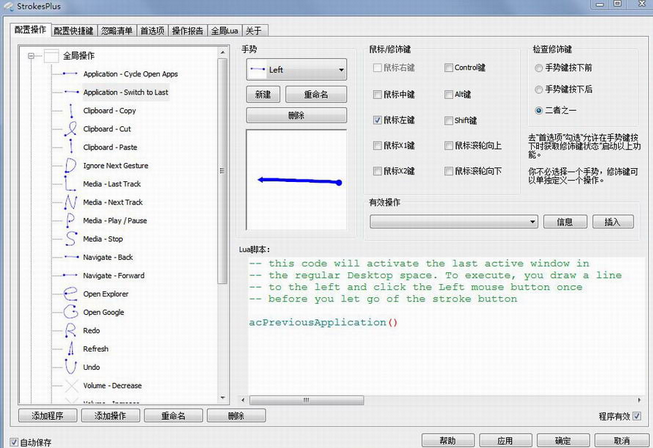Switch to the 首选项 tab

pyautogui.click(x=152, y=31)
